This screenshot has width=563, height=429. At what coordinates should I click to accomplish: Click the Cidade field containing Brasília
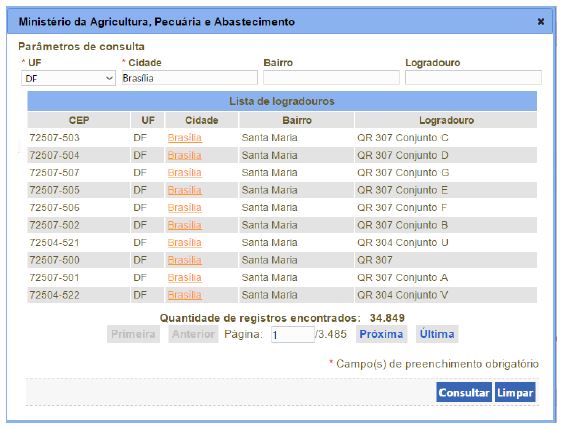pos(190,78)
